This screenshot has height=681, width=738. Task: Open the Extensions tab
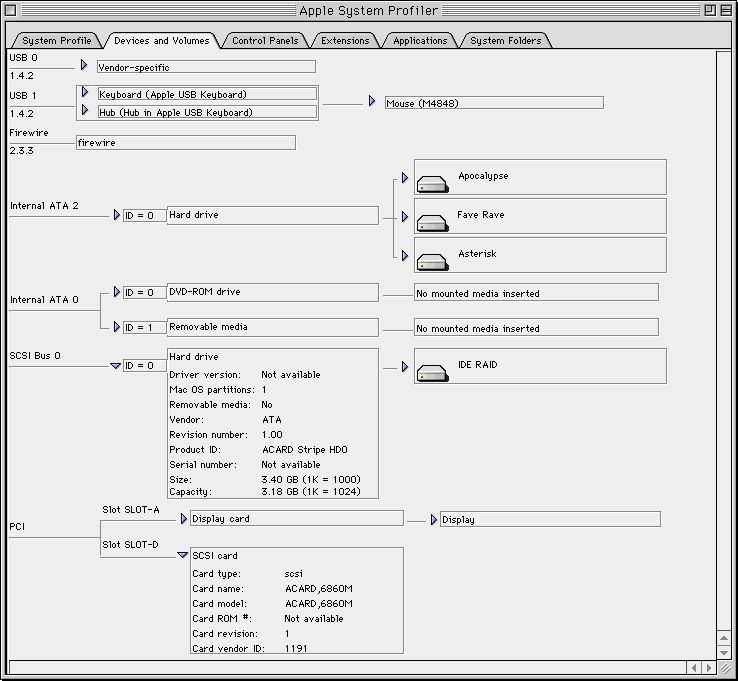[345, 41]
